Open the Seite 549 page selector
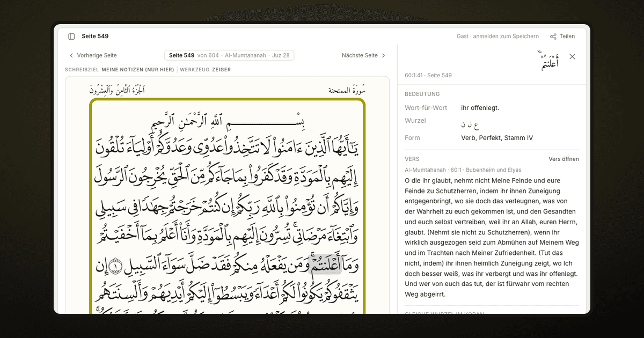This screenshot has height=338, width=644. click(229, 55)
